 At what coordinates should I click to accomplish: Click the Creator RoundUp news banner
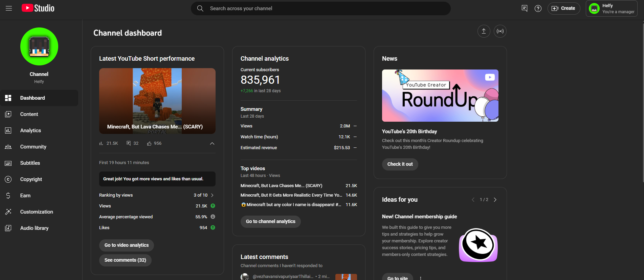pos(440,96)
